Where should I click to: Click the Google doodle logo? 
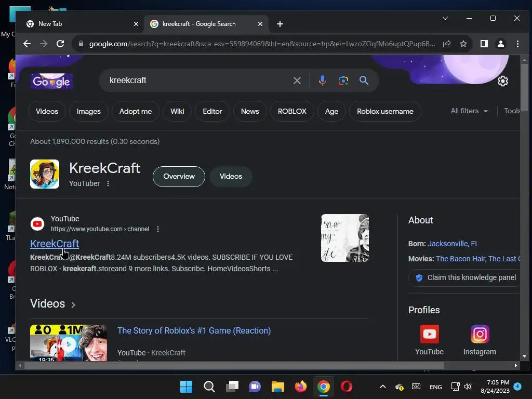(x=51, y=81)
